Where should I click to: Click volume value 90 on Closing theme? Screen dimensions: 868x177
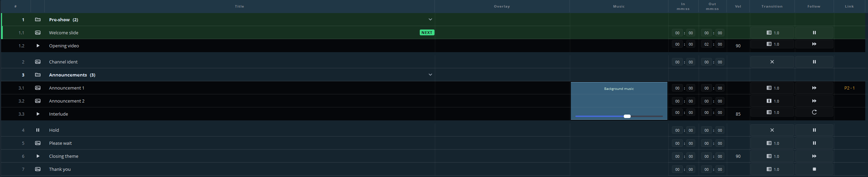[x=738, y=156]
